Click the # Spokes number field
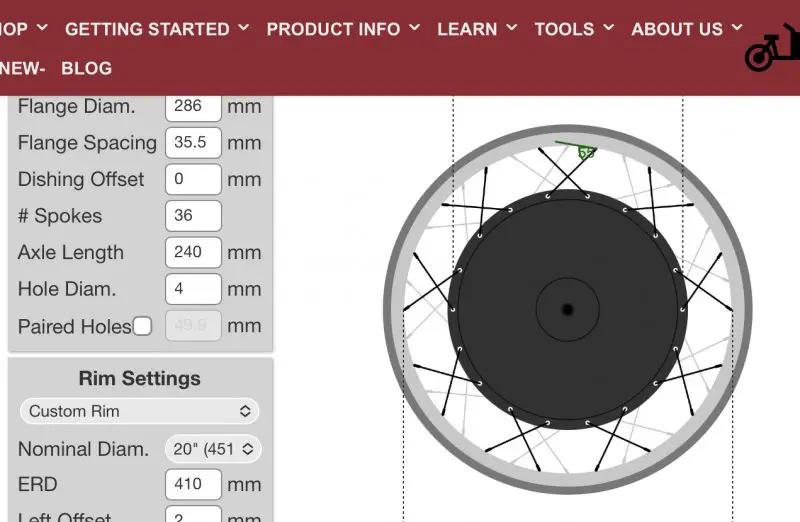The image size is (800, 522). point(192,216)
